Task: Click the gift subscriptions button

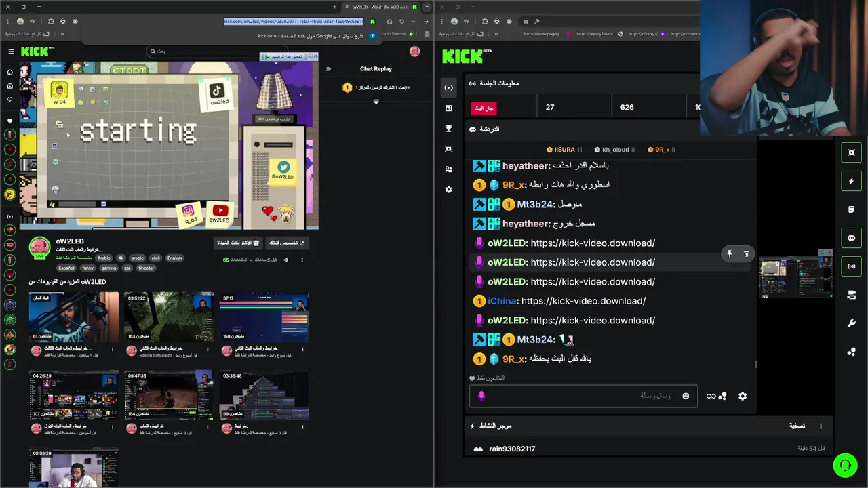Action: pyautogui.click(x=238, y=243)
